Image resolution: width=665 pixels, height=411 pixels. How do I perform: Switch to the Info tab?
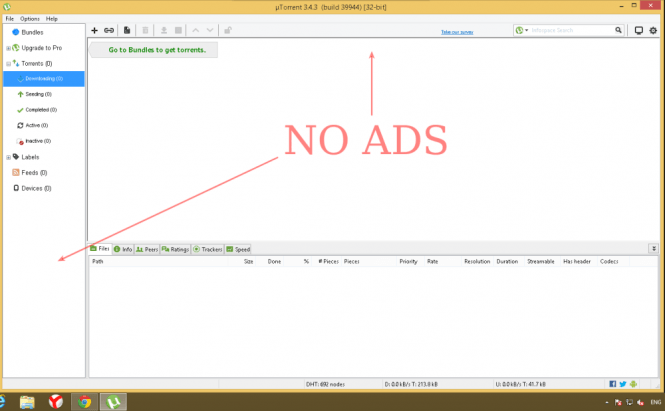point(123,249)
